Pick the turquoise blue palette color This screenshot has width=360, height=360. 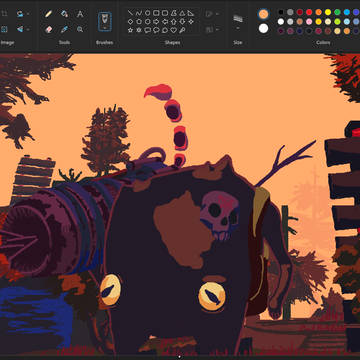click(347, 12)
